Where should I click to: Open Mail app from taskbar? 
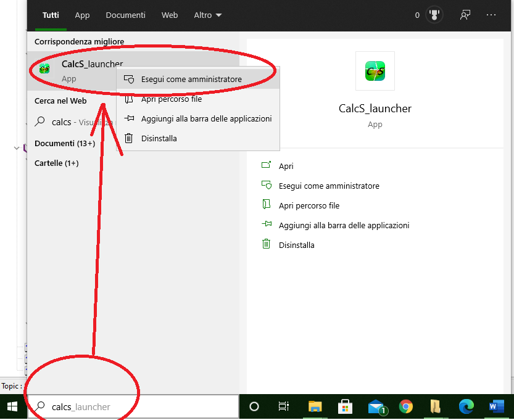tap(377, 407)
